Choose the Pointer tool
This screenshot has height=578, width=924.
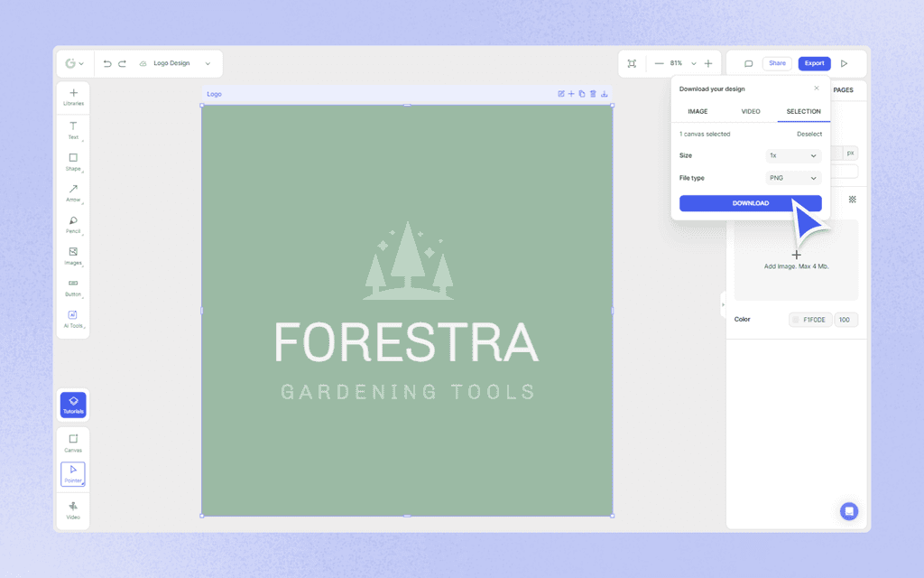click(x=73, y=472)
